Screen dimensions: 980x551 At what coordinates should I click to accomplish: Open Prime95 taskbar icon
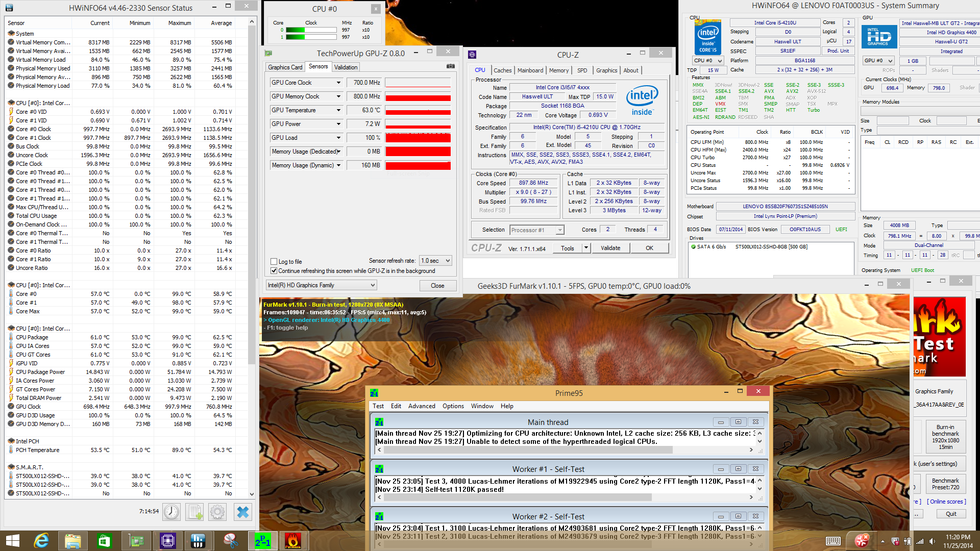click(x=262, y=541)
